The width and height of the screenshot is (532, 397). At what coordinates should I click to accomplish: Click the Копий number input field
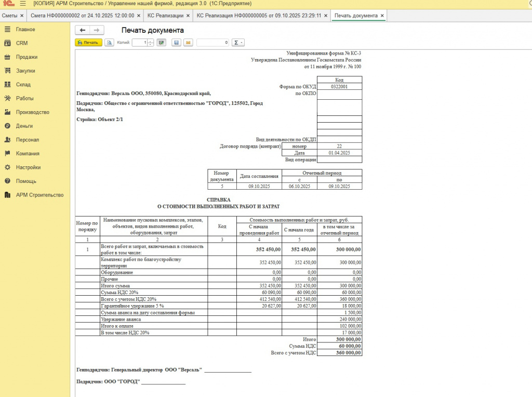139,43
